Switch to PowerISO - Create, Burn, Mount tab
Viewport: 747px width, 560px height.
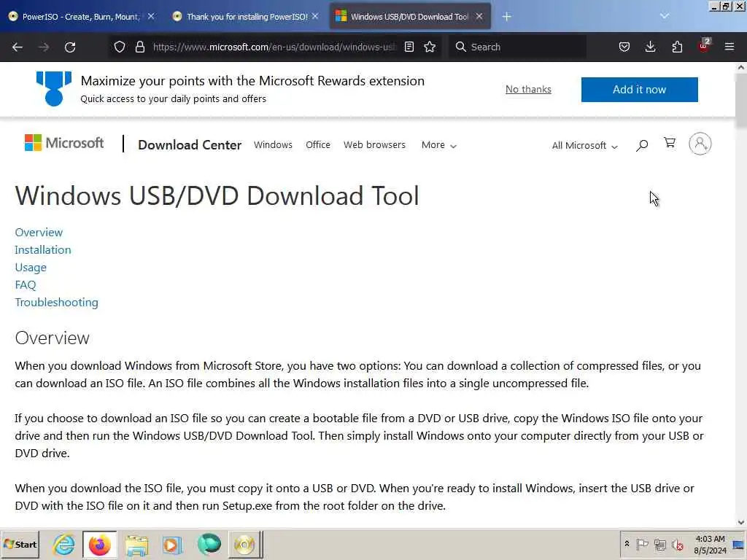pos(81,17)
